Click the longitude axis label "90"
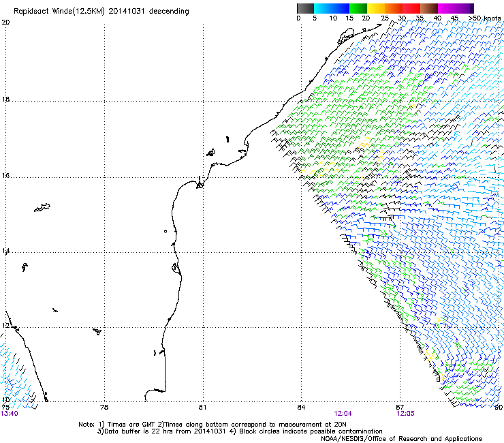This screenshot has width=504, height=443. (499, 408)
